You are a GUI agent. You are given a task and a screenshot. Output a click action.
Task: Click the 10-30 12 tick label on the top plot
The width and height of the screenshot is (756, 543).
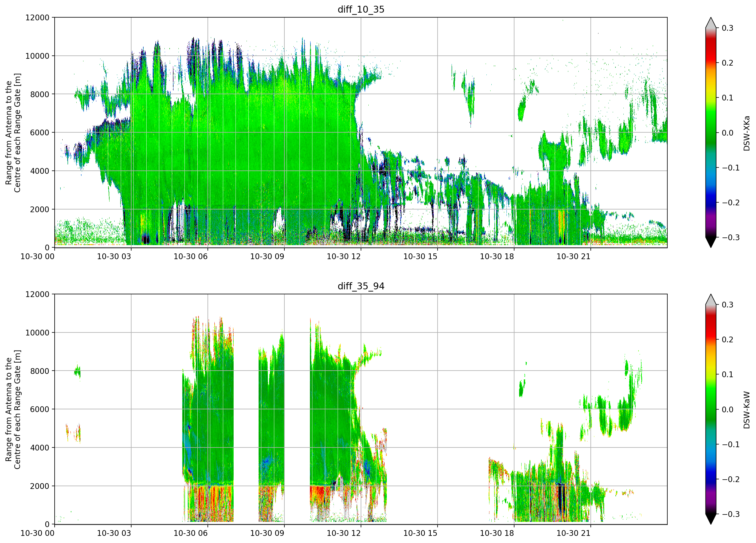pos(344,256)
